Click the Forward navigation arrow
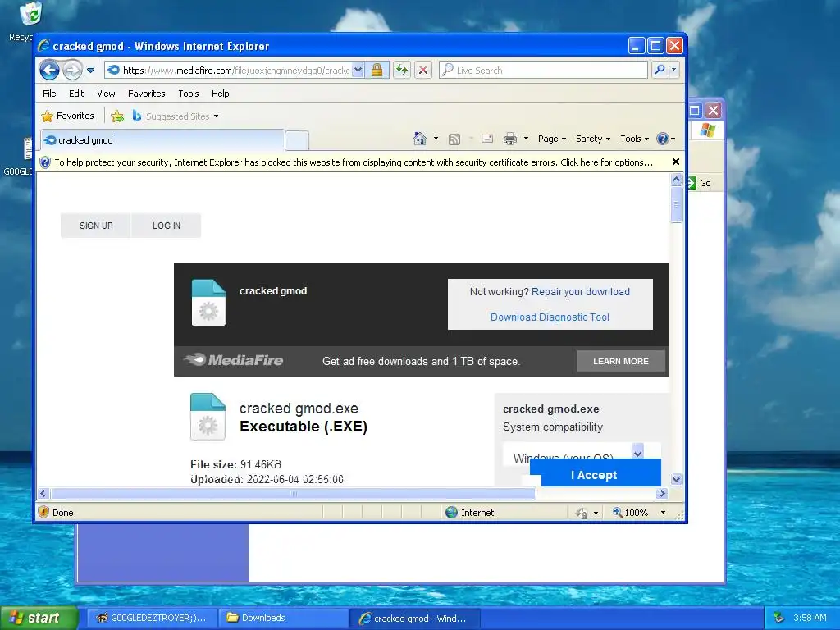Viewport: 840px width, 630px height. [72, 71]
